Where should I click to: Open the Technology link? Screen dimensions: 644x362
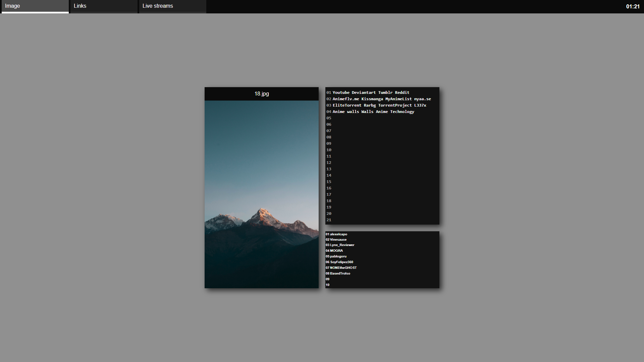click(x=402, y=112)
